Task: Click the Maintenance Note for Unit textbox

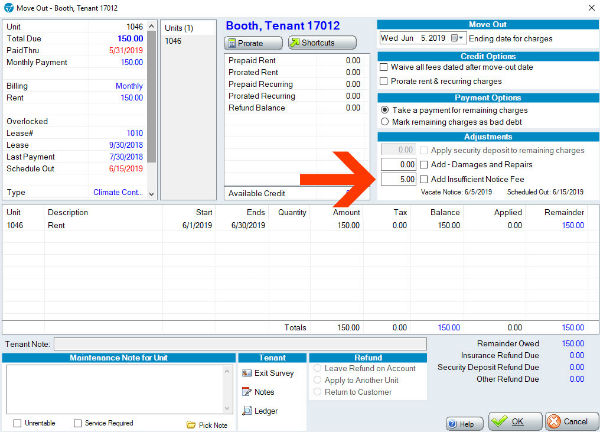Action: (x=115, y=389)
